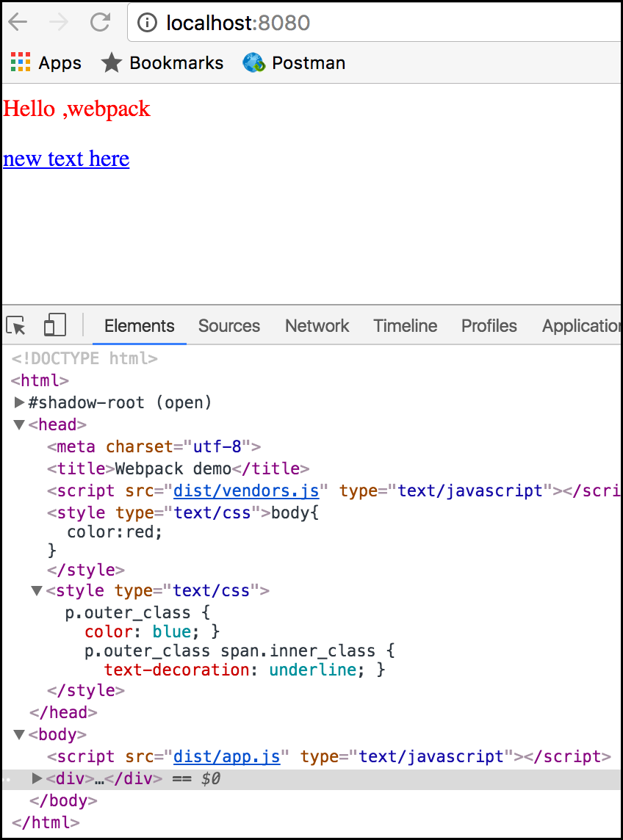This screenshot has height=840, width=623.
Task: Open the dist/app.js script link
Action: coord(227,756)
